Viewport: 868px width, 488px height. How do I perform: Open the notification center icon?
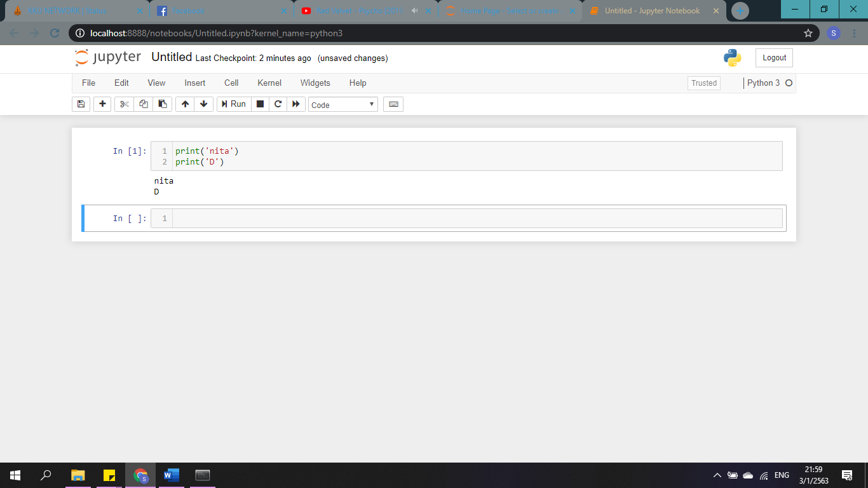pyautogui.click(x=846, y=475)
